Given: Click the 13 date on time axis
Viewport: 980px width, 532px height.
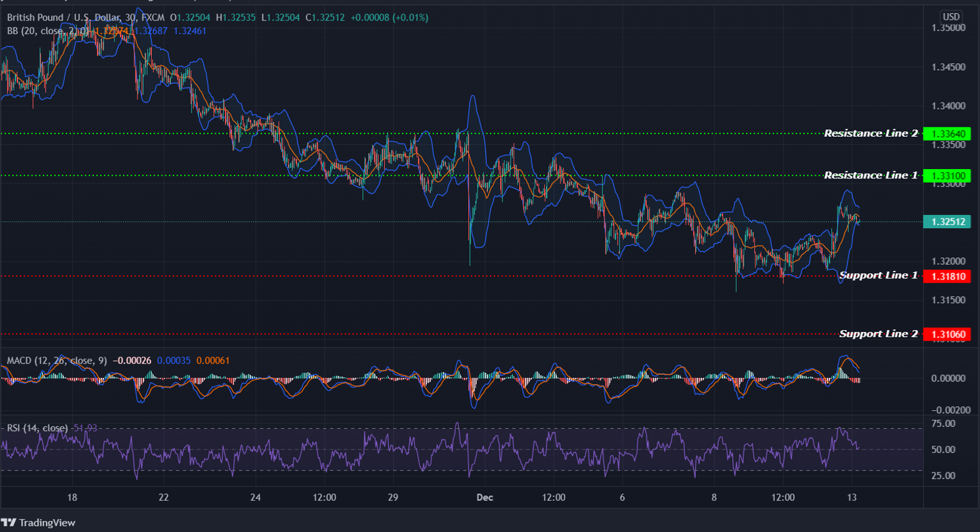Looking at the screenshot, I should point(852,497).
